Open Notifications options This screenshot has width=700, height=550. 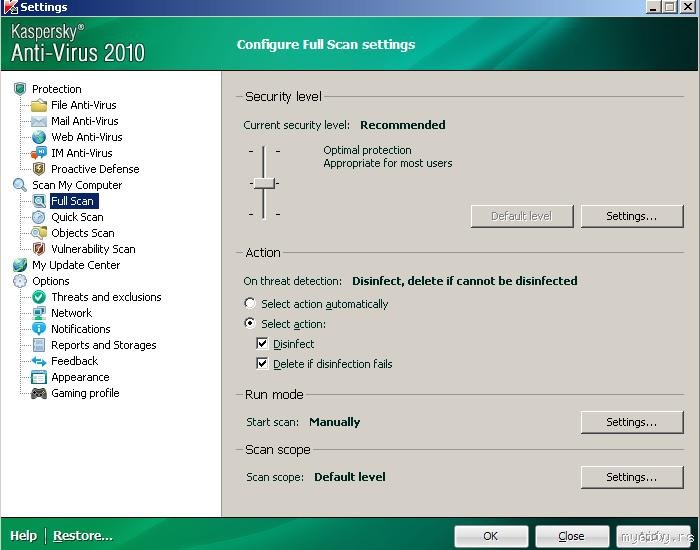(x=81, y=329)
